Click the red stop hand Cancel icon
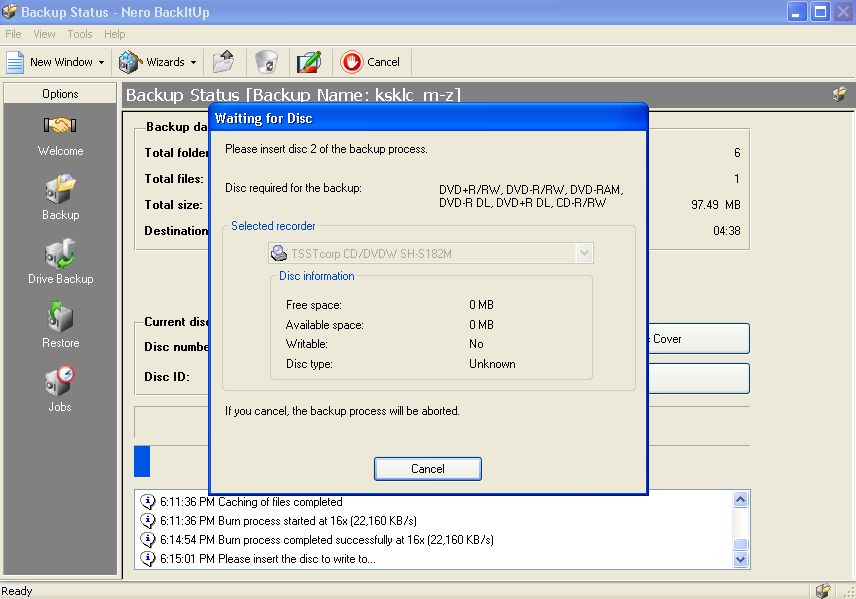856x599 pixels. click(x=352, y=62)
